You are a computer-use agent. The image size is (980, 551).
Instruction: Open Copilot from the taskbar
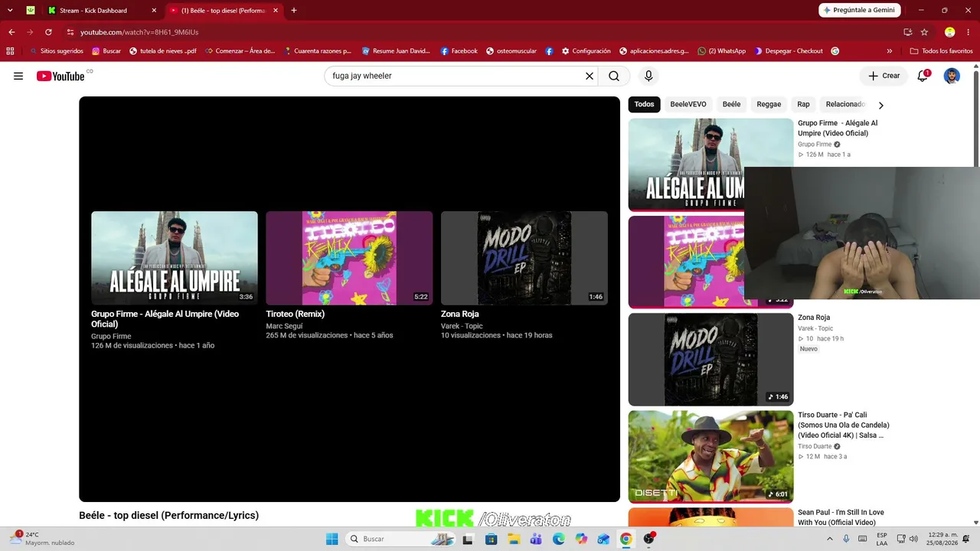[x=581, y=539]
